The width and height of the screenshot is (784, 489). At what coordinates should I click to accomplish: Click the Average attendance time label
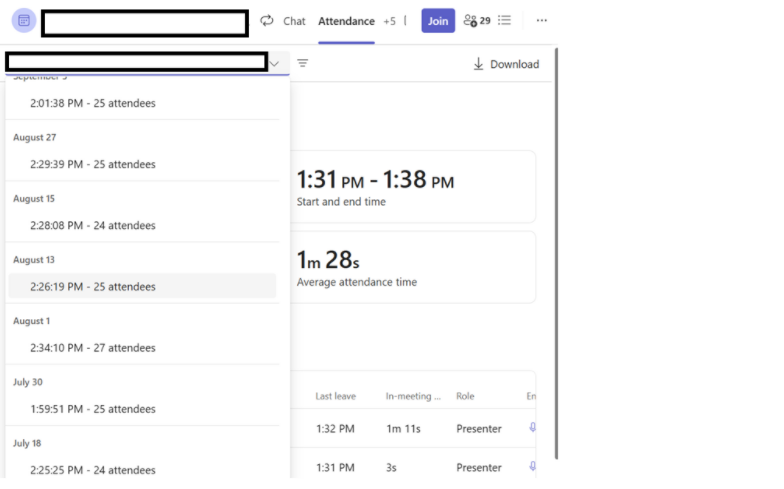tap(356, 282)
